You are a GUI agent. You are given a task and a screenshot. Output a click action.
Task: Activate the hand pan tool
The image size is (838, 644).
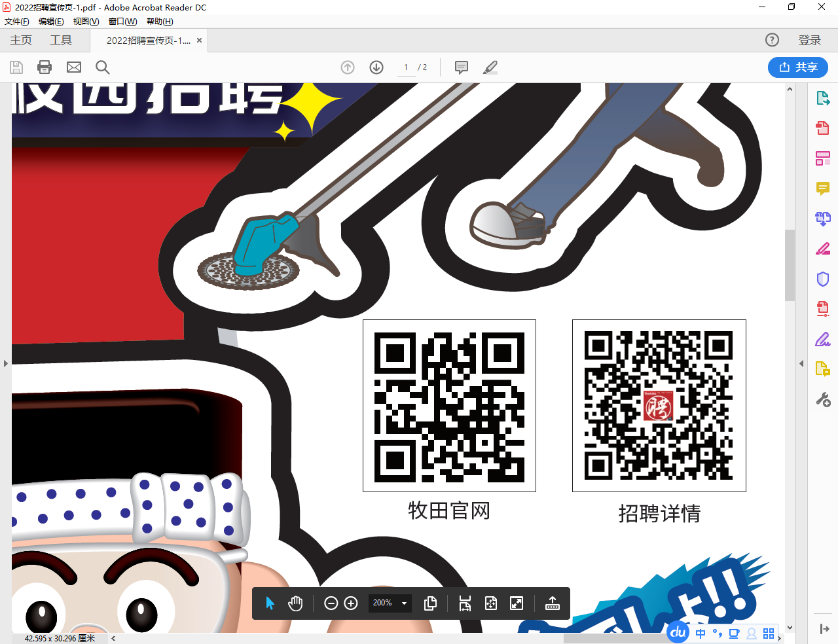295,603
